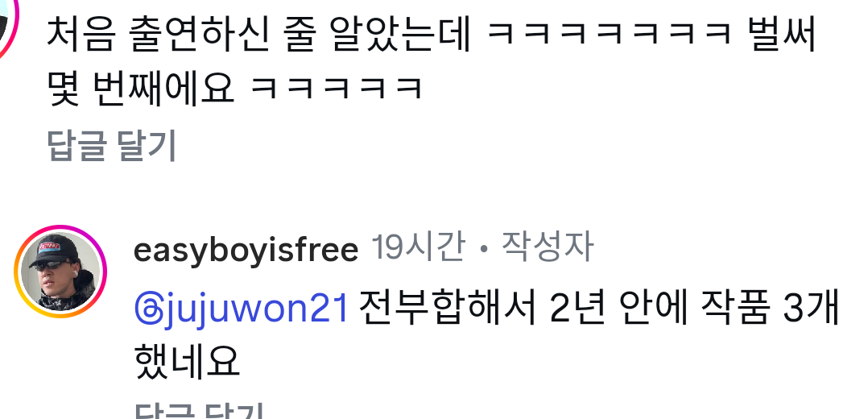This screenshot has height=419, width=868.
Task: Click the Threads logo before jujuwon21
Action: coord(148,309)
